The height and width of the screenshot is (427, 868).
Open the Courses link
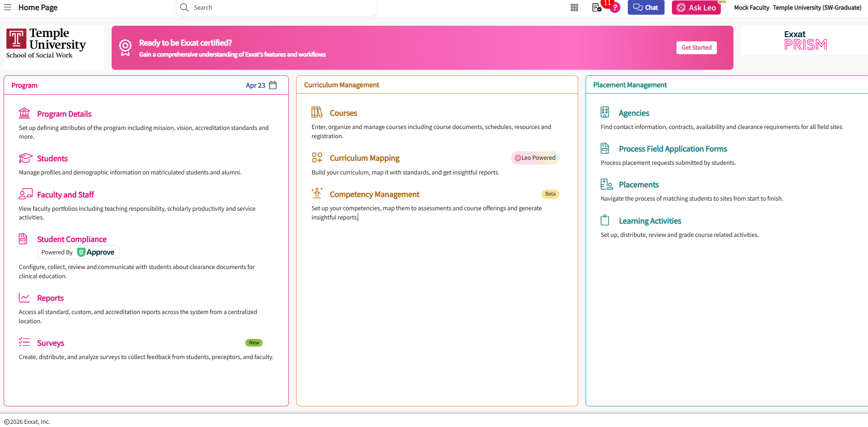tap(344, 113)
